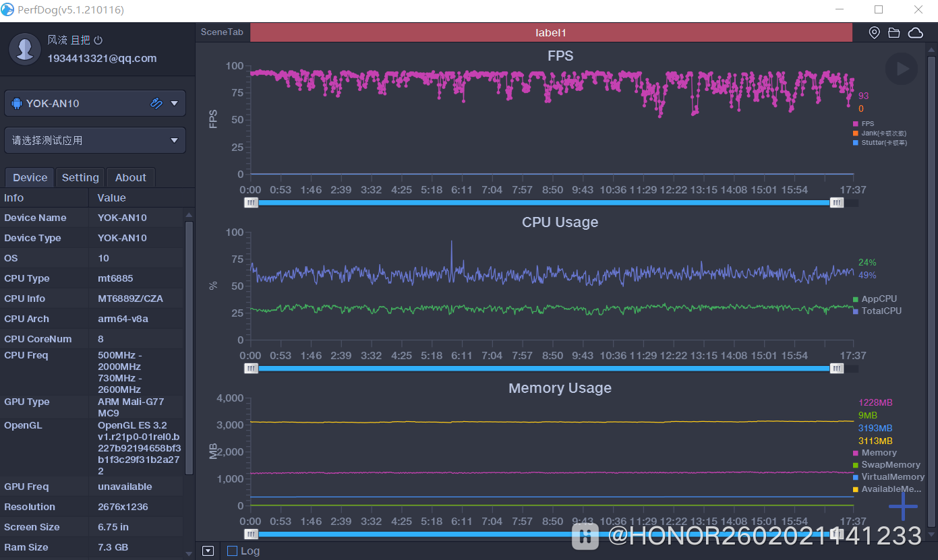The image size is (938, 560).
Task: Toggle the Memory legend entry
Action: [875, 453]
